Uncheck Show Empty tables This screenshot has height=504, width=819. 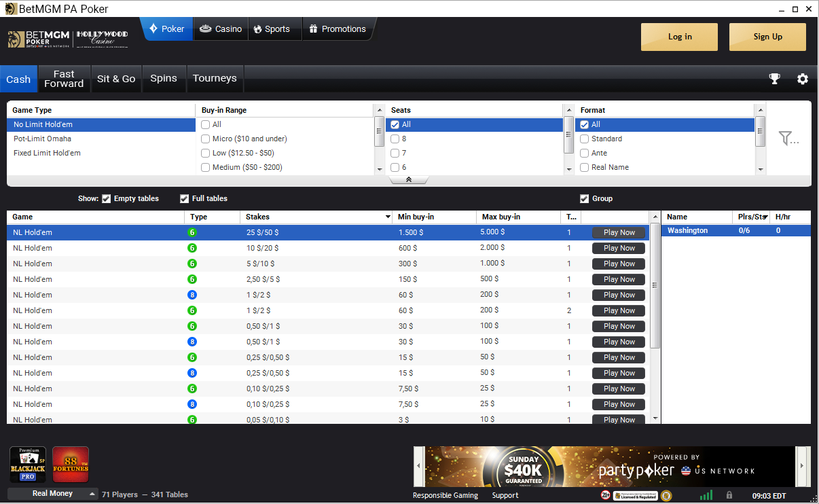pyautogui.click(x=106, y=198)
